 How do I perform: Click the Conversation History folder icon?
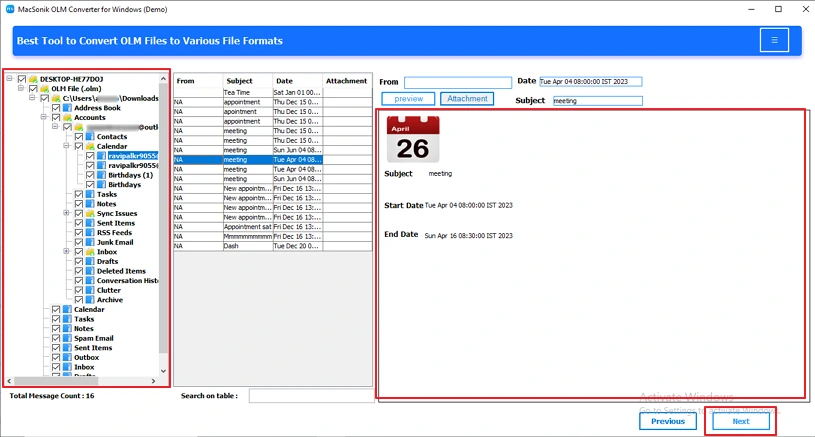click(x=90, y=281)
